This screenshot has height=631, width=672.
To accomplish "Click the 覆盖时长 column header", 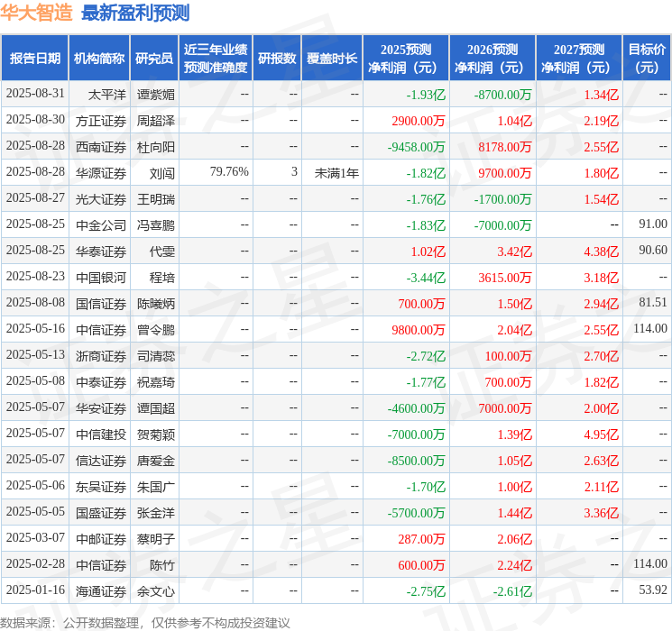I will (x=332, y=59).
